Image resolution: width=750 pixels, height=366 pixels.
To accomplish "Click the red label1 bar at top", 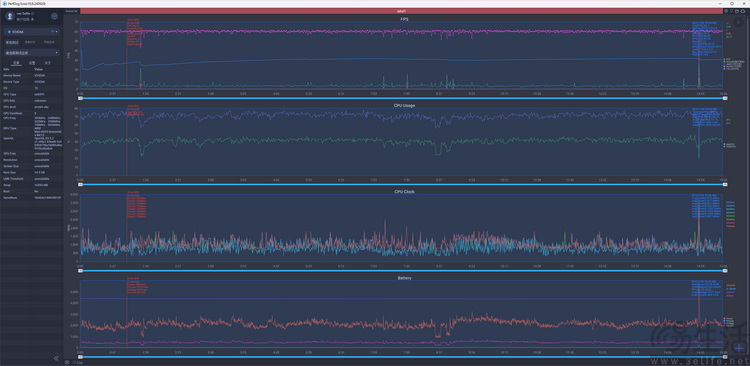I will tap(401, 11).
